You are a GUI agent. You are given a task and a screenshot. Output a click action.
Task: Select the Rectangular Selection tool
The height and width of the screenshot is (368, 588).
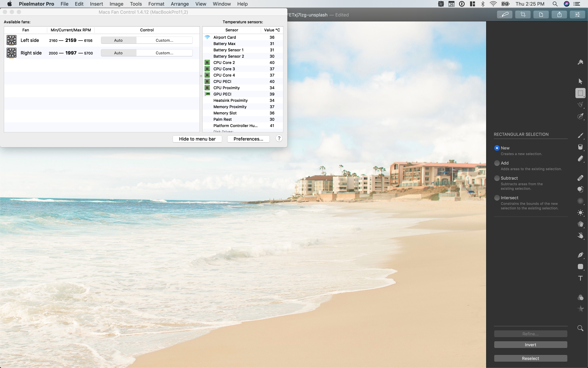(580, 93)
